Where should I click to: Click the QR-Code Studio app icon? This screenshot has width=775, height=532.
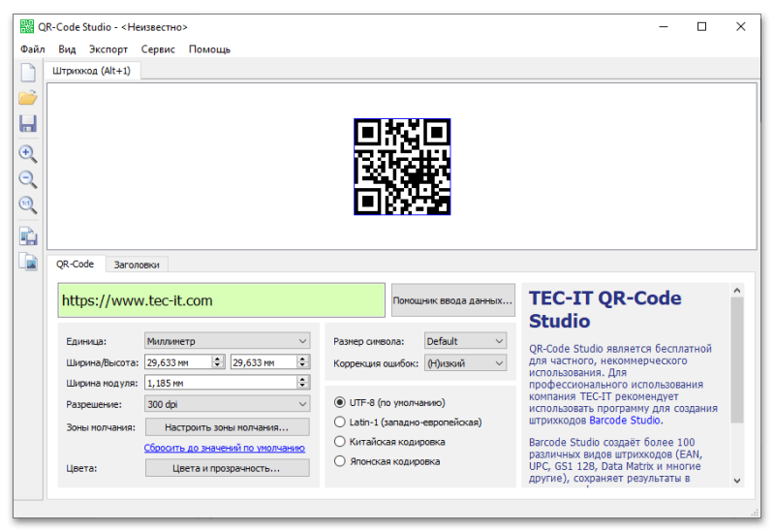point(27,26)
